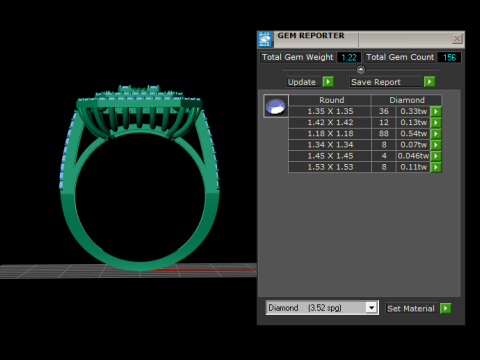480x360 pixels.
Task: Click the Gem Reporter logo icon
Action: click(x=265, y=40)
